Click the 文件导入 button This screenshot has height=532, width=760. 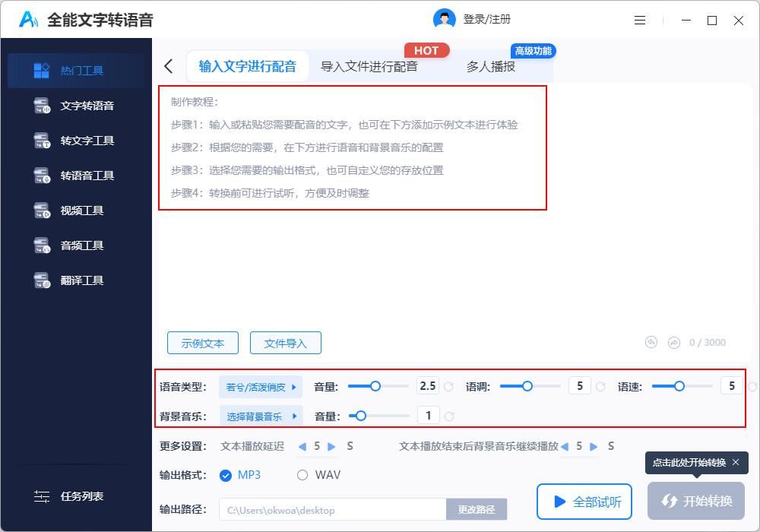point(286,343)
